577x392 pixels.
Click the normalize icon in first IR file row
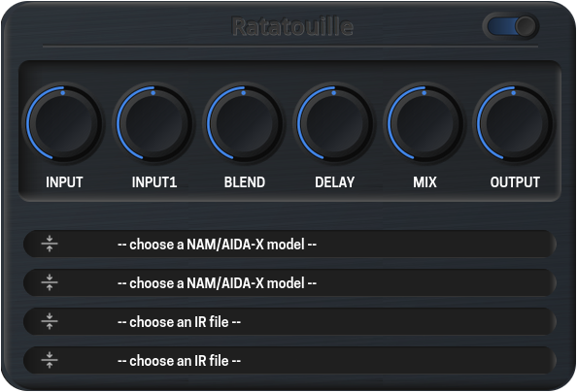pos(50,321)
